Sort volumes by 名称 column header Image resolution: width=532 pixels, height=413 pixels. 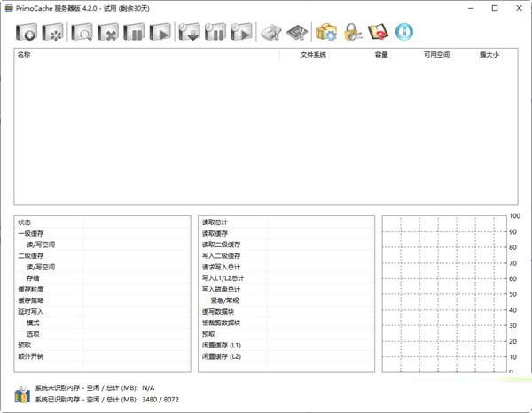pos(146,55)
